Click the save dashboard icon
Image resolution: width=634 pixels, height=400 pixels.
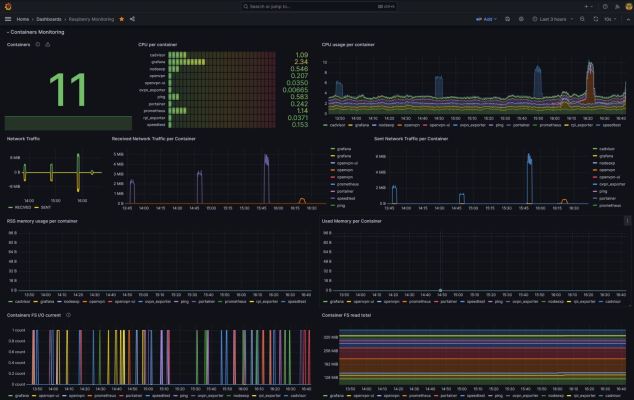coord(507,19)
